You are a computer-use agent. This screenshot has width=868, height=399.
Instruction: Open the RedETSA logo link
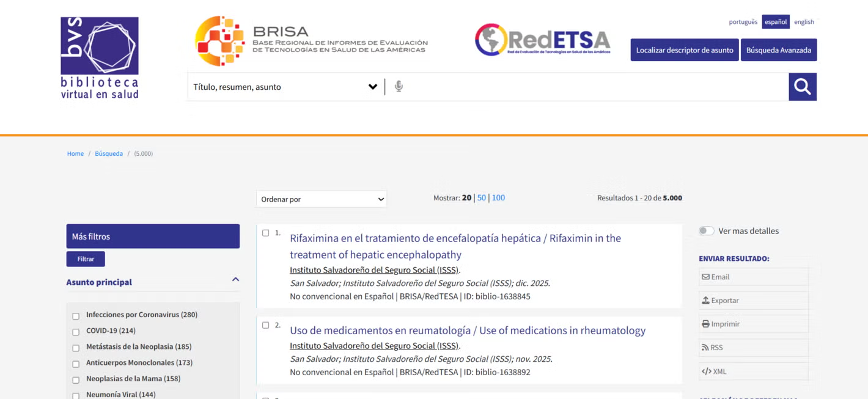[542, 39]
